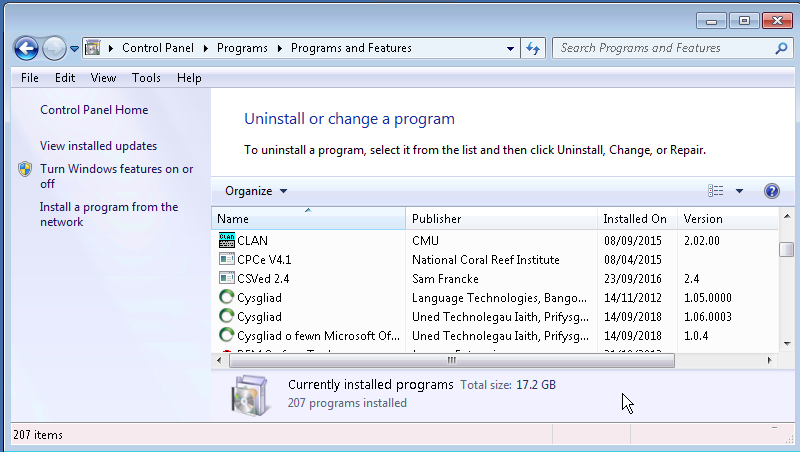This screenshot has width=800, height=452.
Task: Open Turn Windows features on or off
Action: pyautogui.click(x=116, y=176)
